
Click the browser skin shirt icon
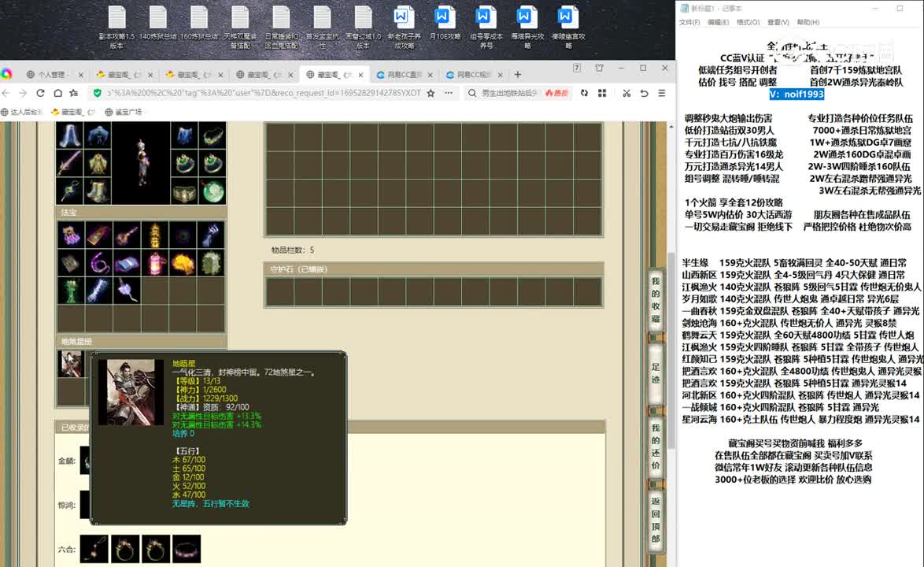(x=599, y=69)
